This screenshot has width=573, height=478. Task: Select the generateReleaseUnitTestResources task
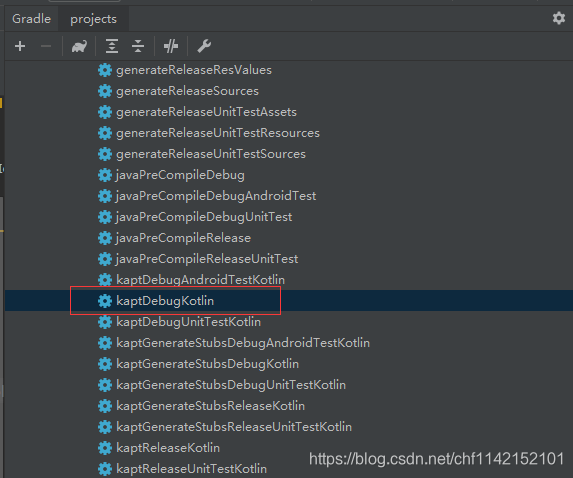tap(218, 133)
